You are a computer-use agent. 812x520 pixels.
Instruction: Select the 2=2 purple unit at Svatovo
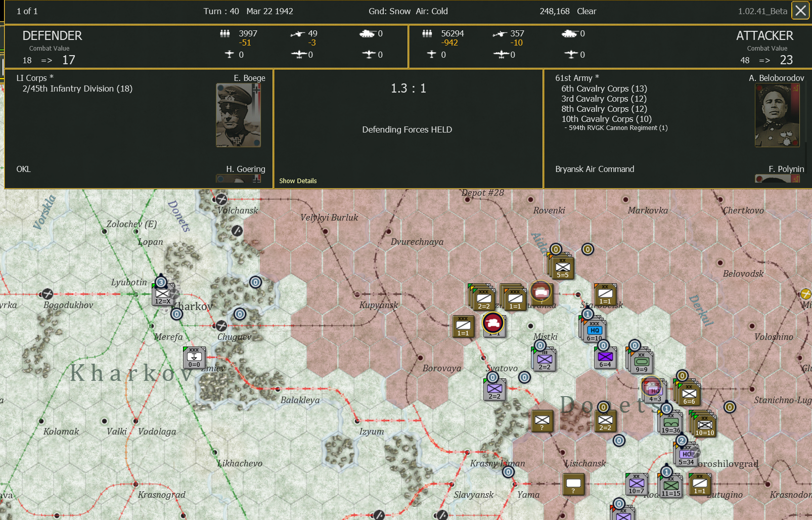[x=494, y=389]
